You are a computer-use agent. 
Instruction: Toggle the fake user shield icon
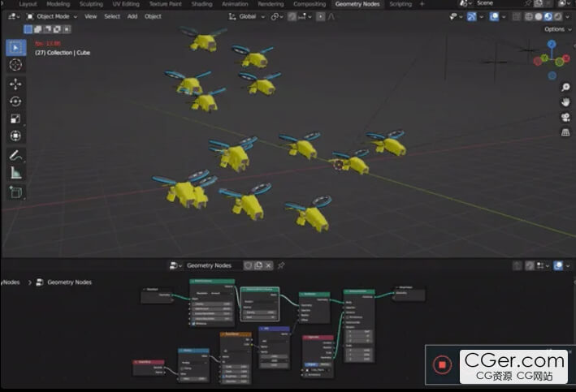click(249, 265)
